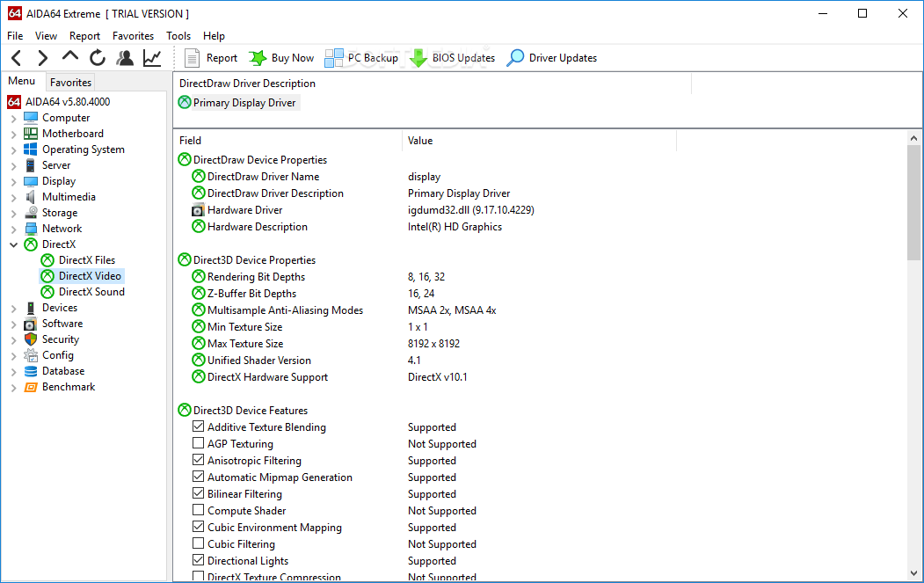The width and height of the screenshot is (924, 583).
Task: Click the DirectDraw Driver Description column header
Action: coord(433,84)
